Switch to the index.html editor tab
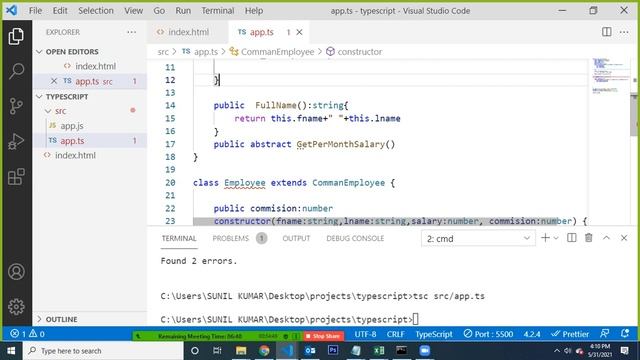Viewport: 640px width, 360px height. (x=188, y=32)
